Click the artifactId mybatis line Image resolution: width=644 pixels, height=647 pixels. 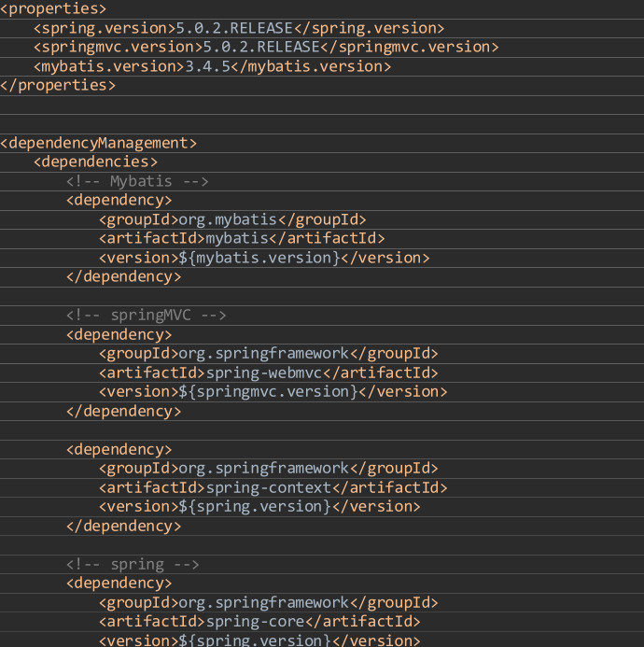click(x=242, y=238)
